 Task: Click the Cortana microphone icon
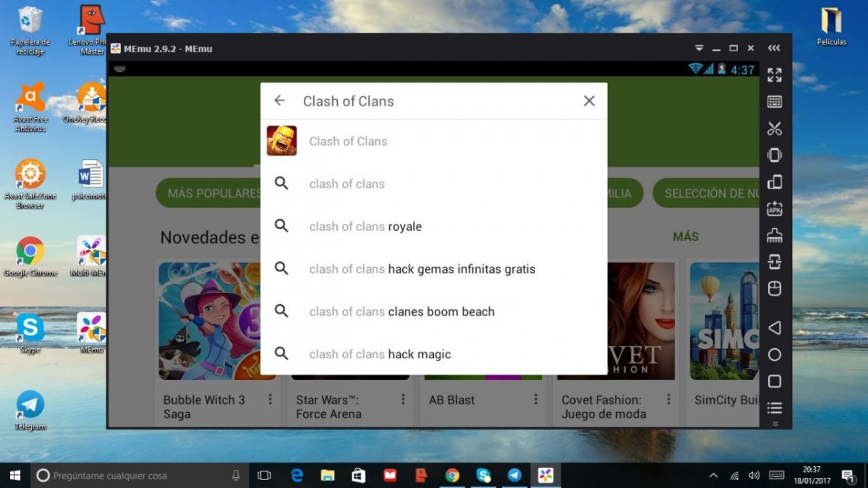click(x=236, y=476)
